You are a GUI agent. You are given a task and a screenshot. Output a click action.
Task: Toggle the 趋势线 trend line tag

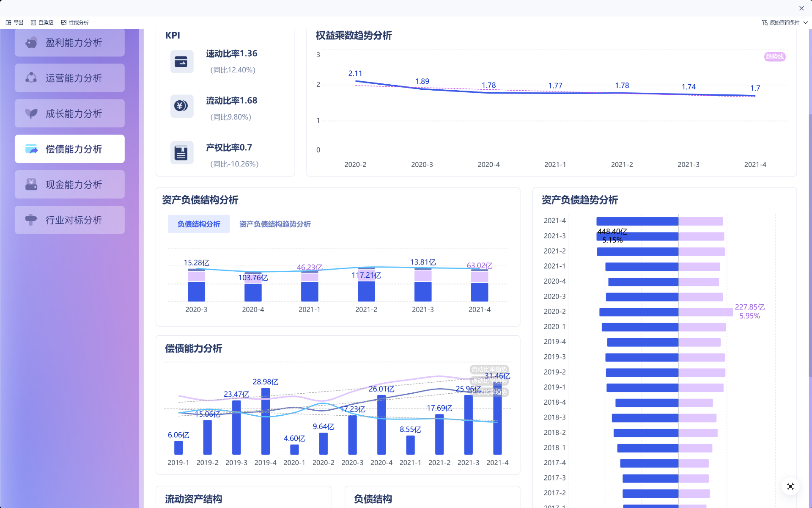(774, 57)
